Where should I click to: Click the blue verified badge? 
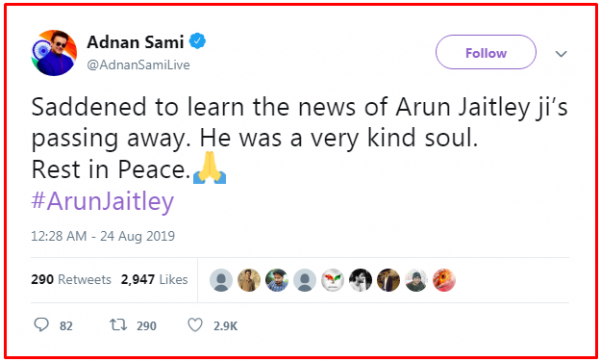[198, 41]
